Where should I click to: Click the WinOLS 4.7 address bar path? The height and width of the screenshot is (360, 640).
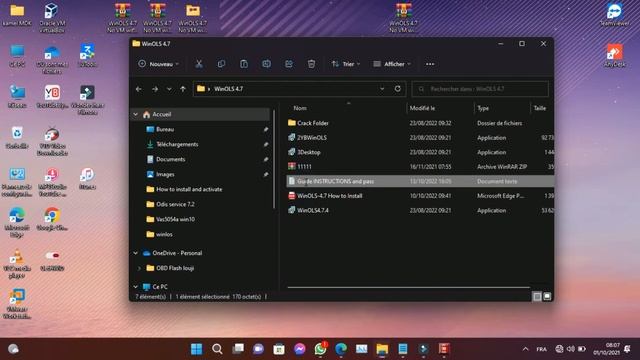pyautogui.click(x=228, y=89)
